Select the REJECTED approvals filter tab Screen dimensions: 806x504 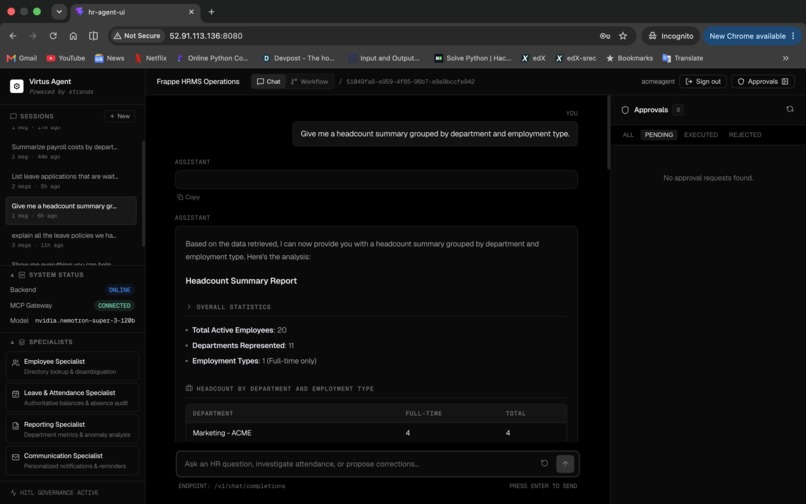[x=745, y=135]
